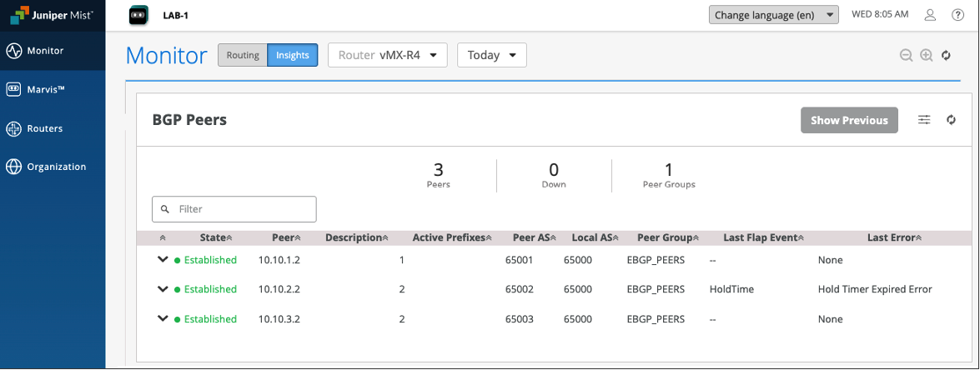Click the zoom out magnifier icon
980x370 pixels.
[906, 56]
